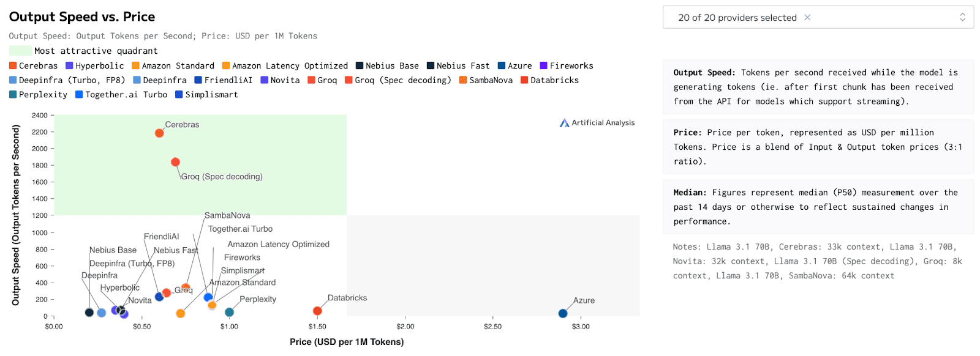Image resolution: width=980 pixels, height=356 pixels.
Task: Click the green Most attractive quadrant swatch
Action: (20, 51)
